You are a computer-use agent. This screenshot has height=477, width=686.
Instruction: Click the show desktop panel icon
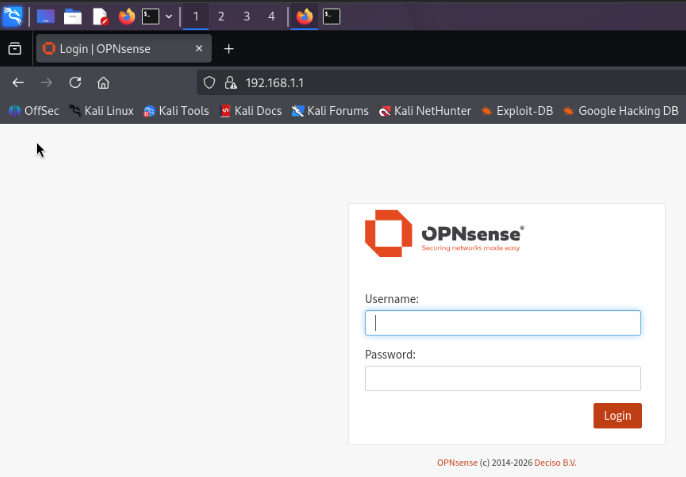[46, 17]
